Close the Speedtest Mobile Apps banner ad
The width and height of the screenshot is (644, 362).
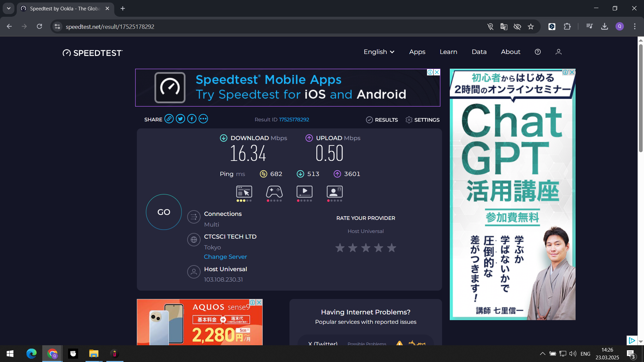(437, 72)
